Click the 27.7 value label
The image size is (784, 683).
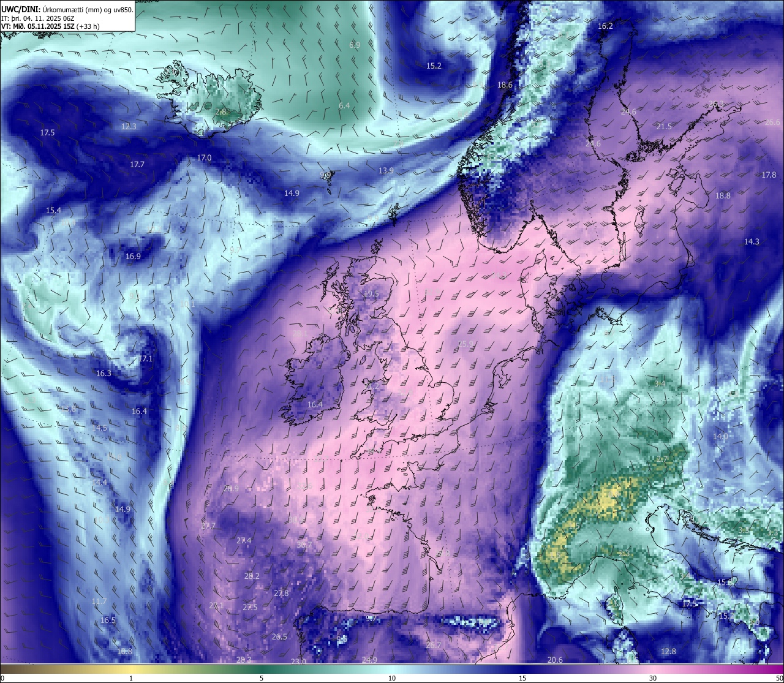[x=208, y=526]
